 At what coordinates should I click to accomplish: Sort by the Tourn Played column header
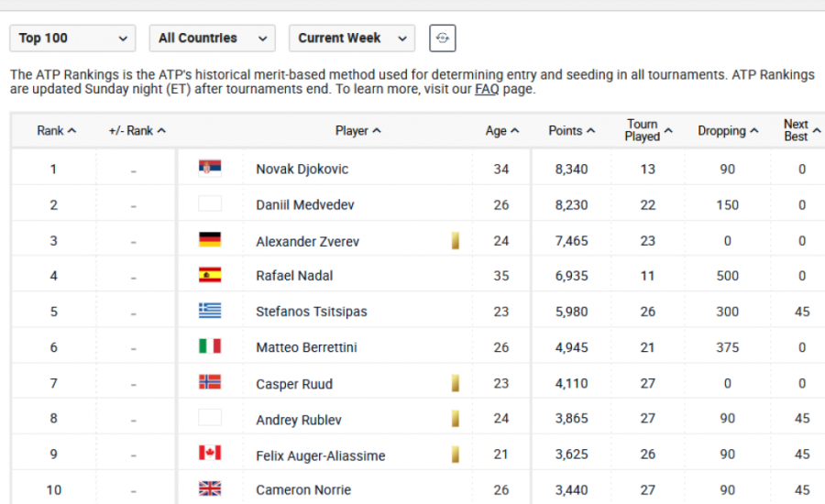[x=648, y=130]
